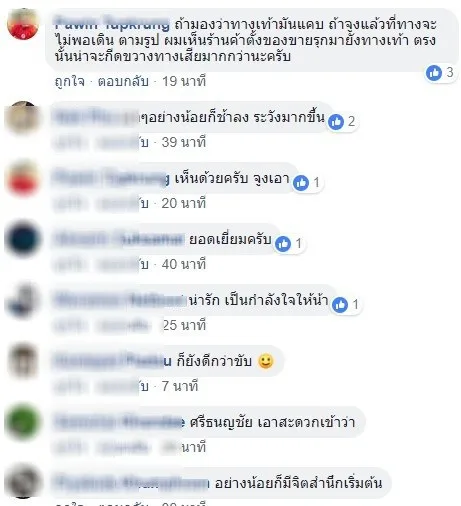Click 25 นาที comment timestamp
This screenshot has height=506, width=461.
click(184, 325)
